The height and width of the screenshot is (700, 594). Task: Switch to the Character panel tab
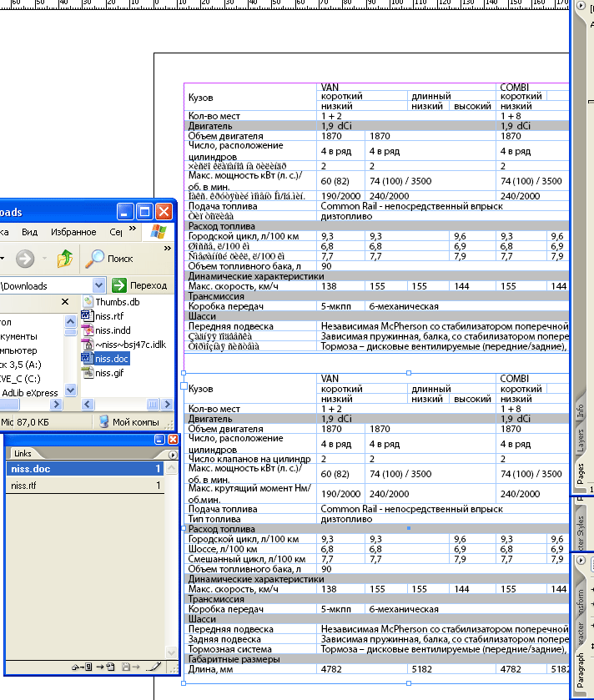point(580,633)
